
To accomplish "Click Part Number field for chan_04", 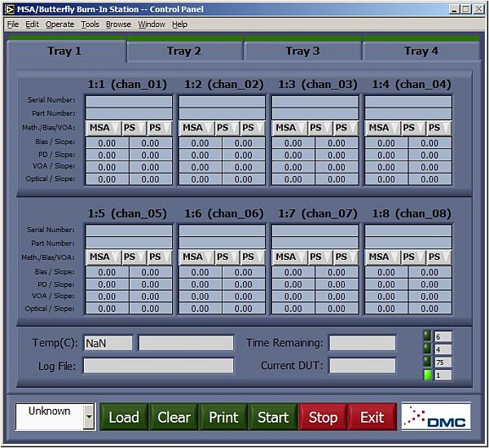I will [x=408, y=113].
